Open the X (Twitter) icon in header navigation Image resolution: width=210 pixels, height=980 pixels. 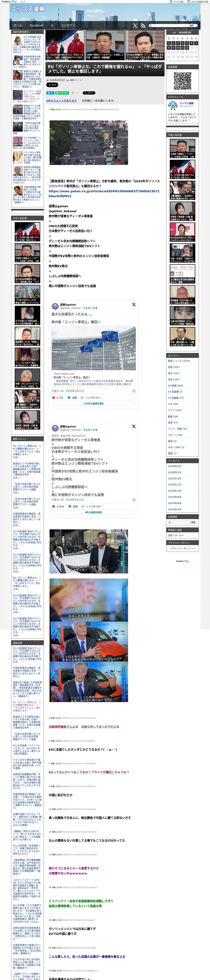click(135, 25)
